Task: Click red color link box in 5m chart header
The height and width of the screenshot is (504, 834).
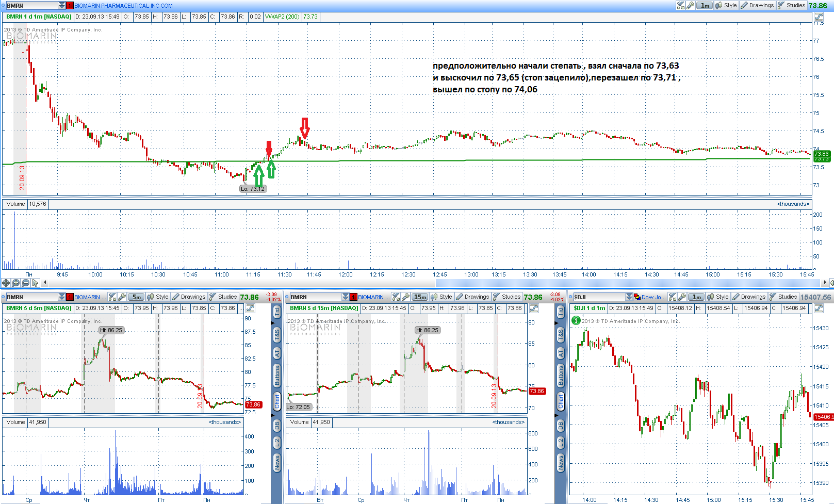Action: pyautogui.click(x=70, y=297)
